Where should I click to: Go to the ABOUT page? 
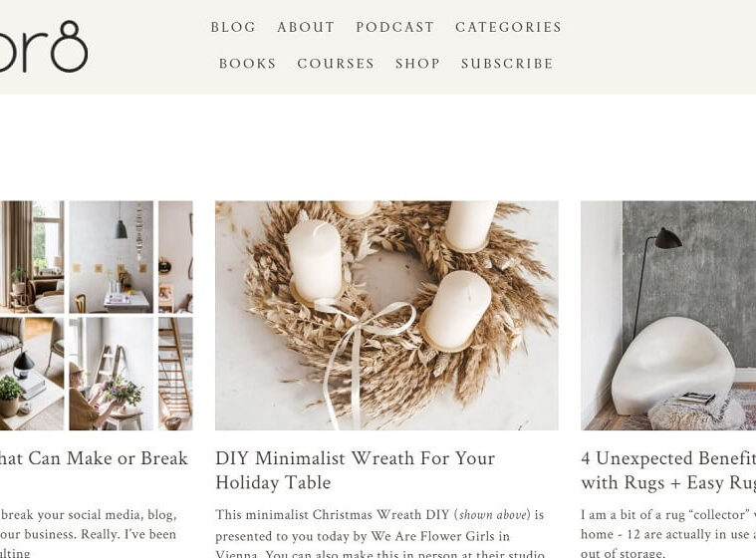(x=306, y=27)
